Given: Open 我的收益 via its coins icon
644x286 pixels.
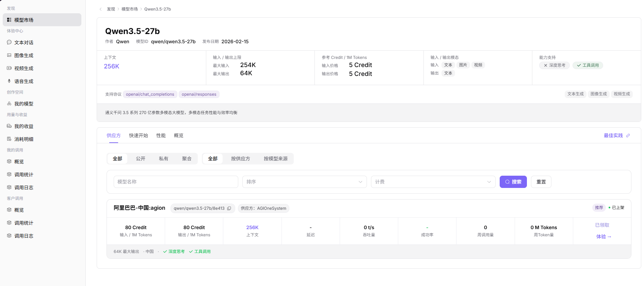Looking at the screenshot, I should [x=9, y=126].
